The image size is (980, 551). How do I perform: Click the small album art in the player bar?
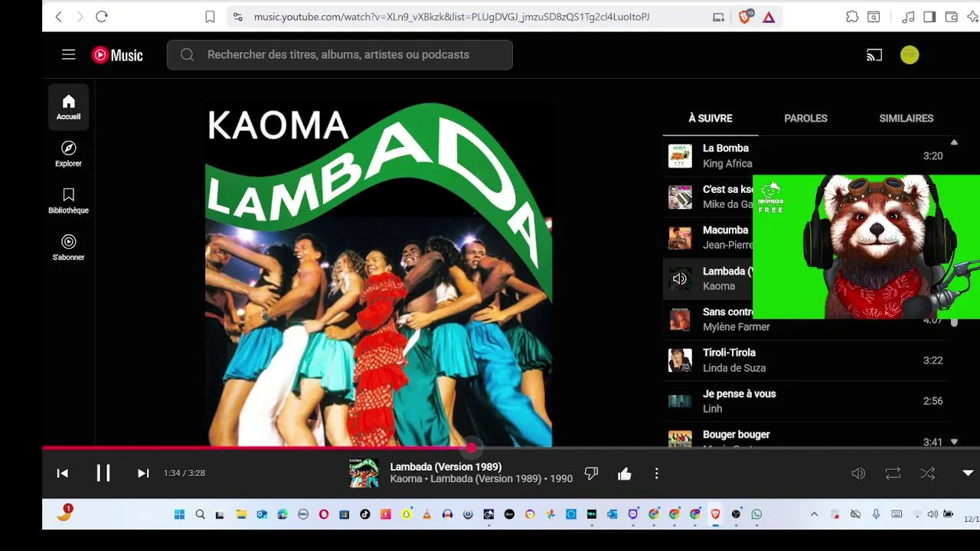tap(364, 473)
